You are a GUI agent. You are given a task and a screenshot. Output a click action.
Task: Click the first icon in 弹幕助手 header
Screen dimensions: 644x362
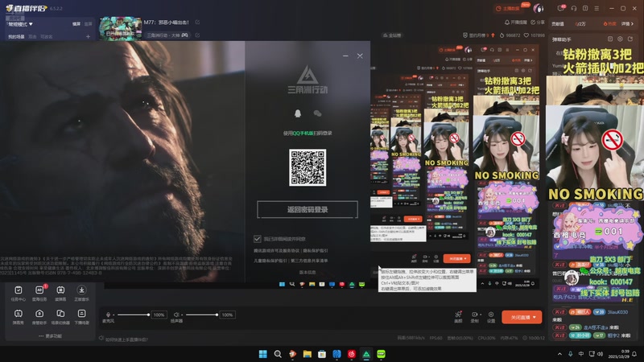click(x=610, y=39)
